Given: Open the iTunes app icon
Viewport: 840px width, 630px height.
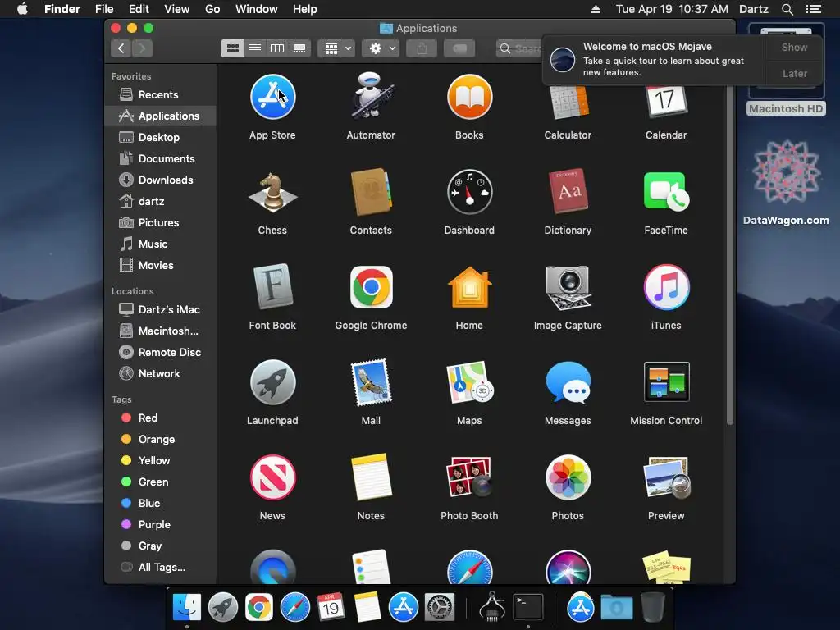Looking at the screenshot, I should point(666,287).
